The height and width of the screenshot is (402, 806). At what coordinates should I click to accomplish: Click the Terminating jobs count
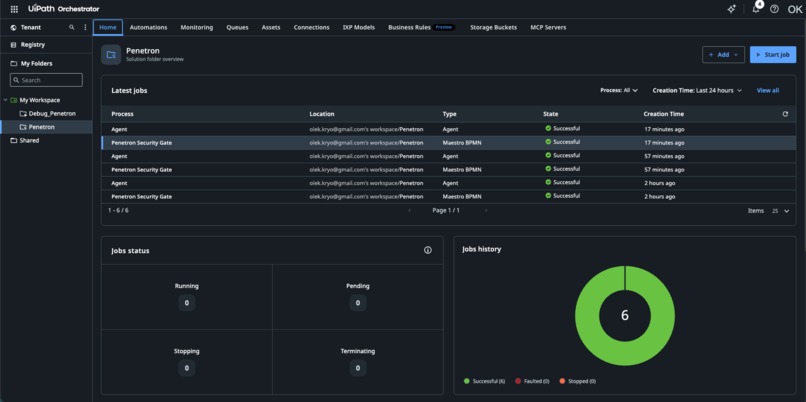358,368
